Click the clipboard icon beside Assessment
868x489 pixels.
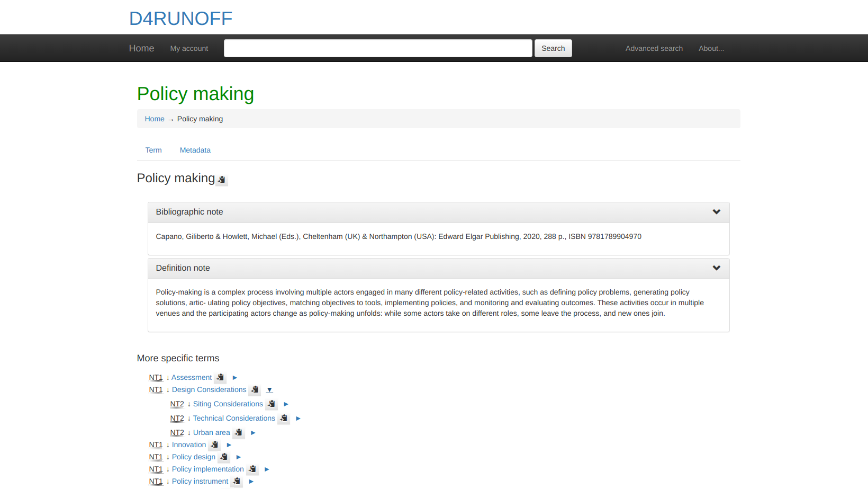220,378
